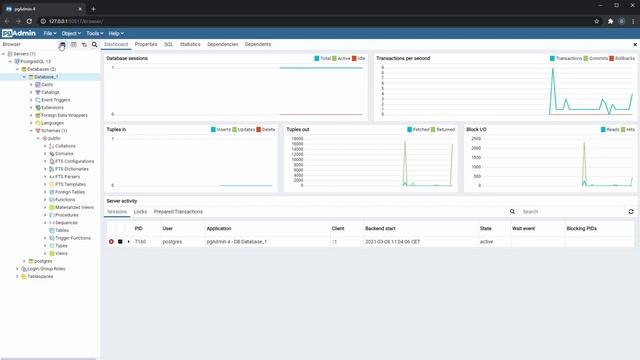The image size is (640, 360).
Task: Collapse the Schemas (1) node
Action: pos(31,131)
